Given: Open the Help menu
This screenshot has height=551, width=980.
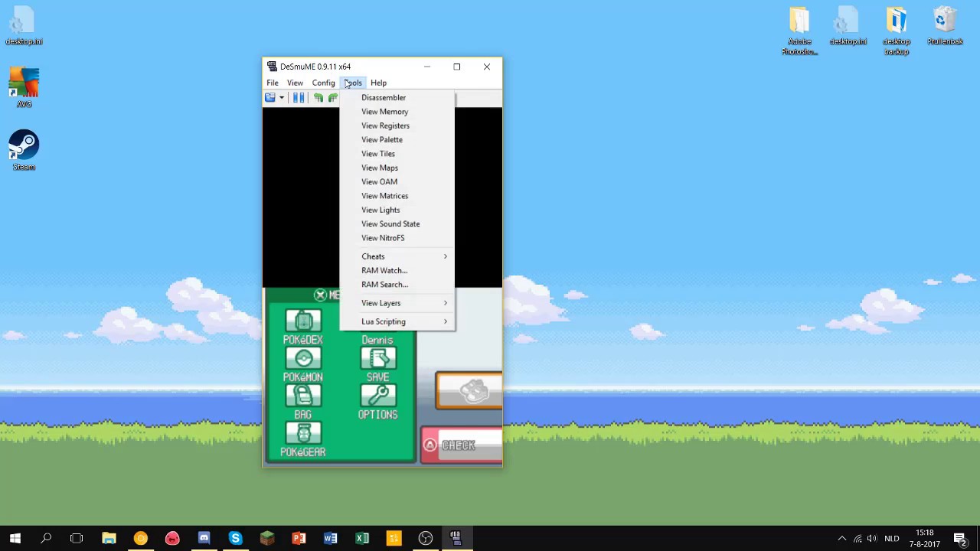Looking at the screenshot, I should (378, 83).
